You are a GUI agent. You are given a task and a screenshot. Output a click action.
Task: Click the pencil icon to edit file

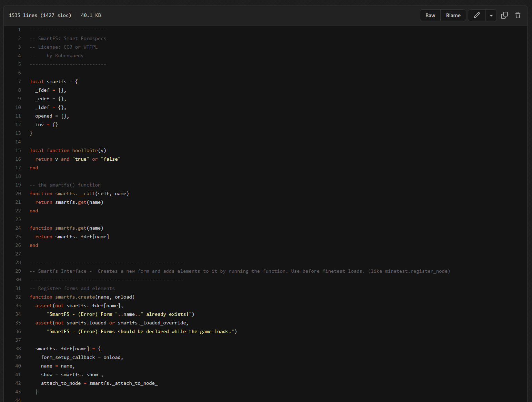(476, 15)
